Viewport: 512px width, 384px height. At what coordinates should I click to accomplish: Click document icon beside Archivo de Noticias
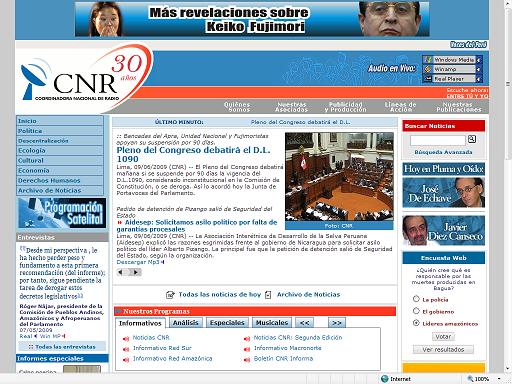[268, 295]
